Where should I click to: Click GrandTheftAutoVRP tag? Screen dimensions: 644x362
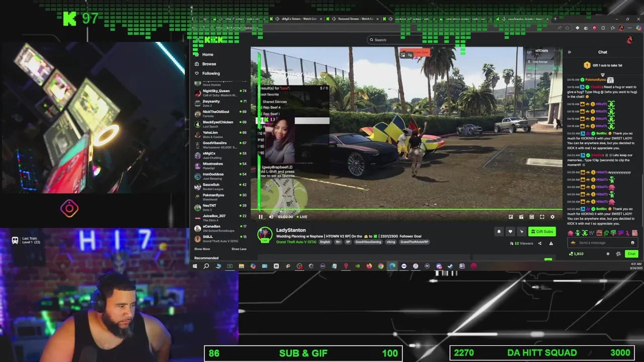[x=415, y=242]
